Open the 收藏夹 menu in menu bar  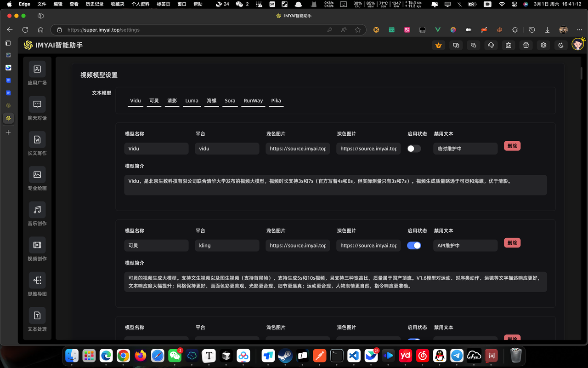pyautogui.click(x=118, y=4)
